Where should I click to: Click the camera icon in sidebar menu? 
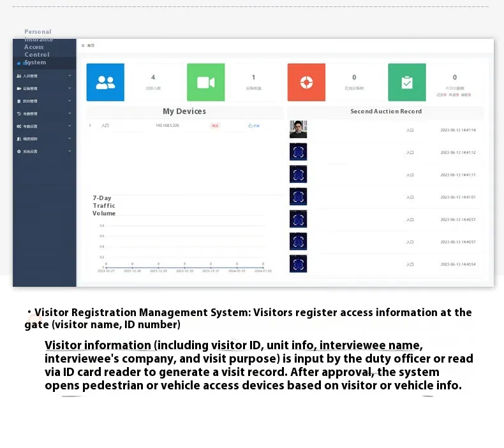pos(19,89)
